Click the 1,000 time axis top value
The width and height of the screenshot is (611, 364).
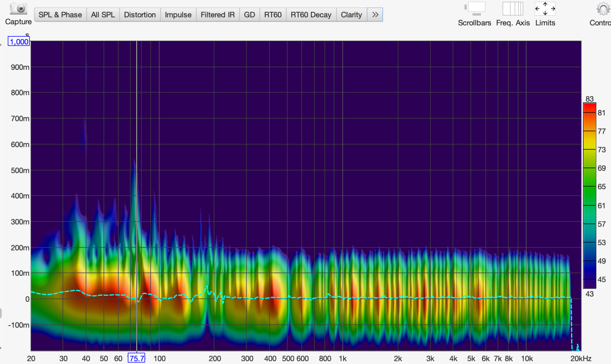pos(19,42)
